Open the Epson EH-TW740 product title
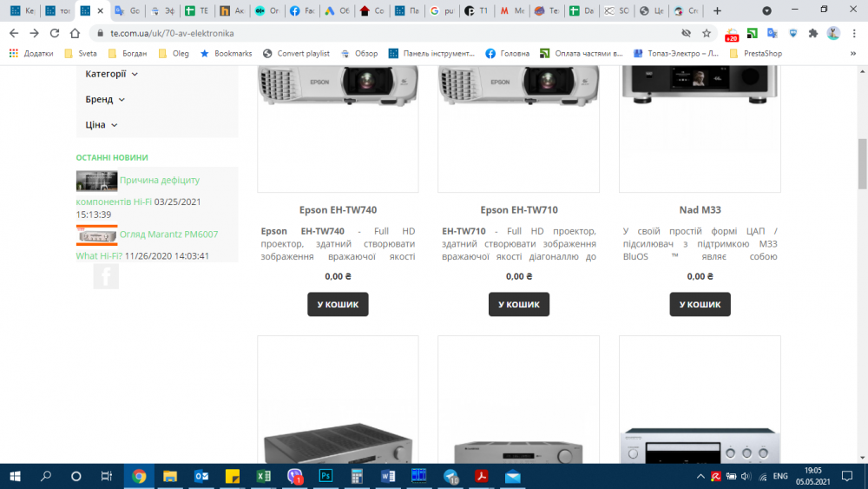868x489 pixels. click(x=338, y=210)
